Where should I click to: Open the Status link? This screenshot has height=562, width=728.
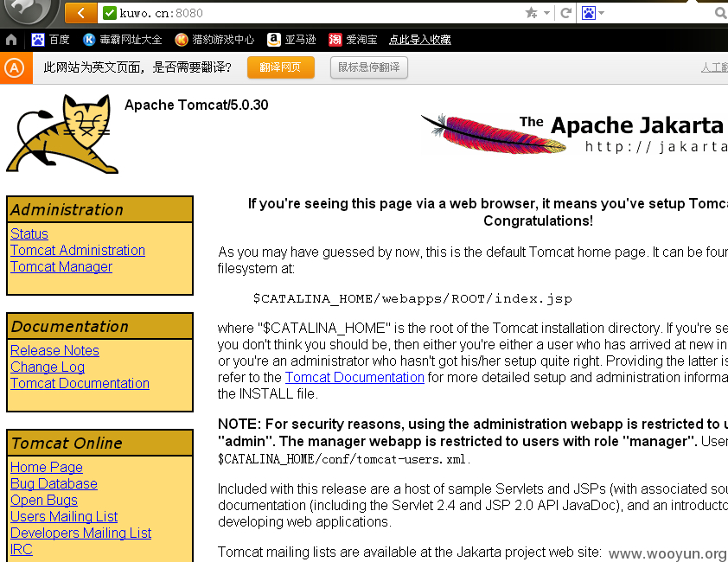29,233
